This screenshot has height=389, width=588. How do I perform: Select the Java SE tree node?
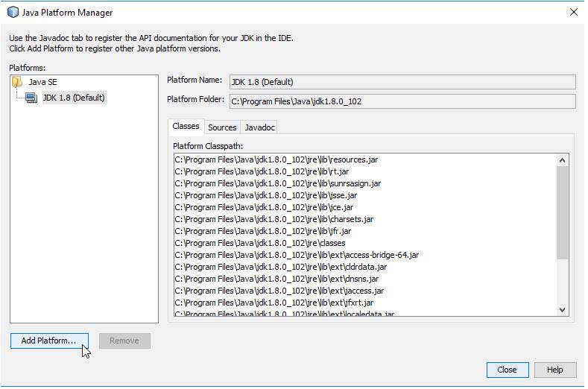(42, 82)
